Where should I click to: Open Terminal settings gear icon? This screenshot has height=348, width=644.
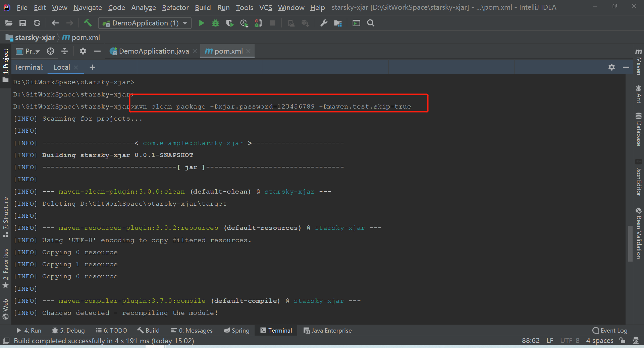(611, 67)
